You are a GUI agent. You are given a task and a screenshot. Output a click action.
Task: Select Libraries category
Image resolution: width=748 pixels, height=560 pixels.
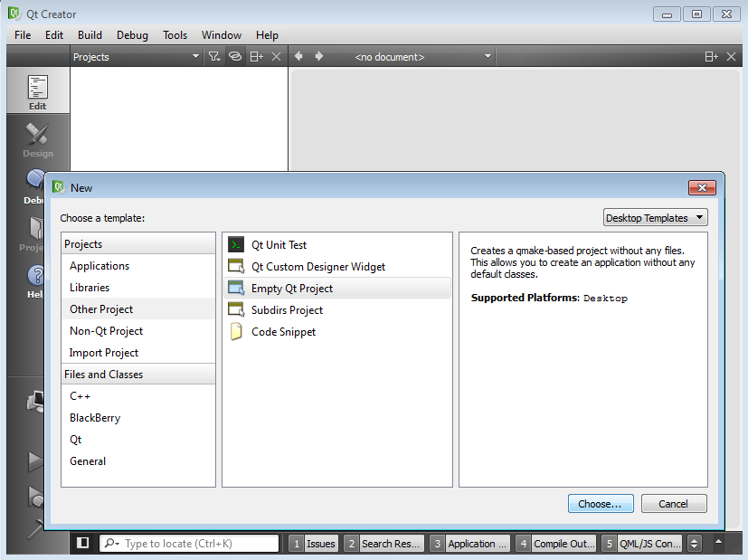tap(138, 287)
